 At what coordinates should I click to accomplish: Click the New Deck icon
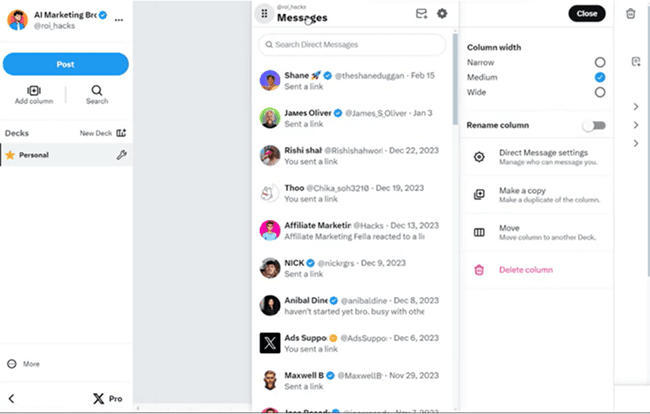click(x=121, y=133)
